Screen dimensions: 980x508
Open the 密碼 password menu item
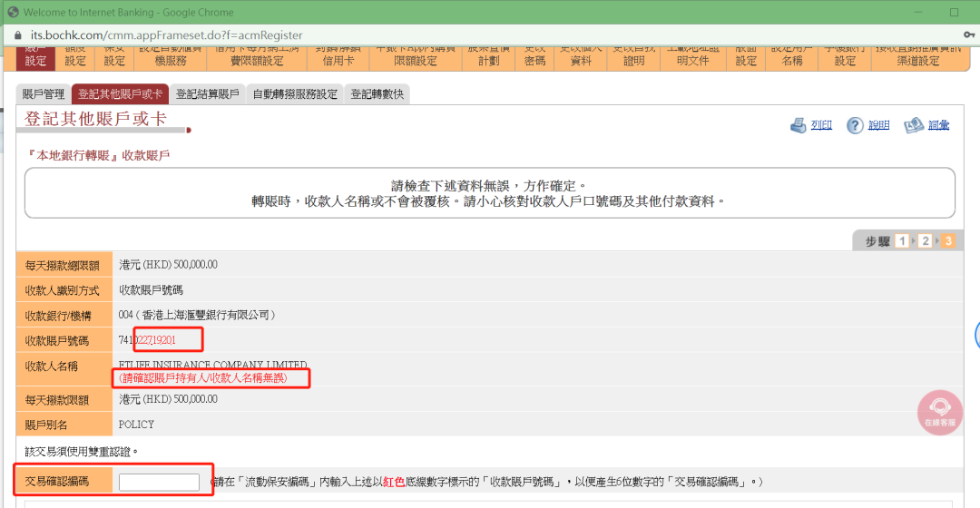[535, 58]
